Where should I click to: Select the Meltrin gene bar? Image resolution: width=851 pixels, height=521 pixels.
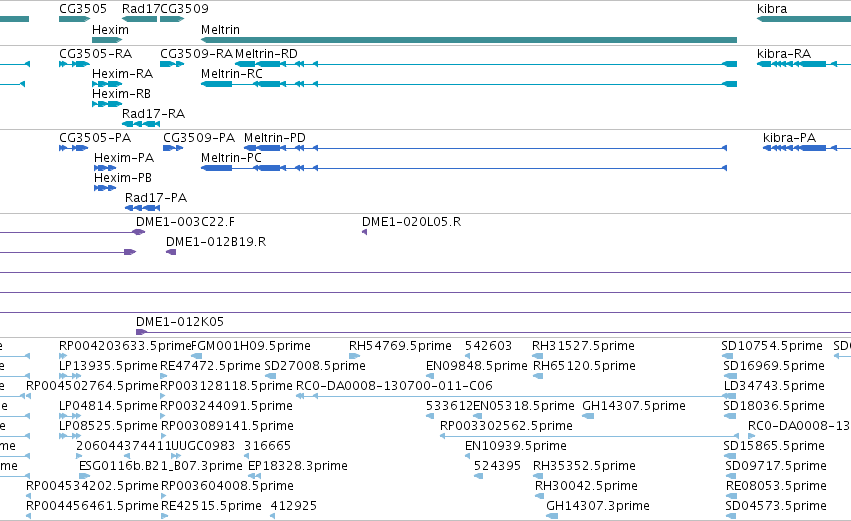(x=469, y=40)
